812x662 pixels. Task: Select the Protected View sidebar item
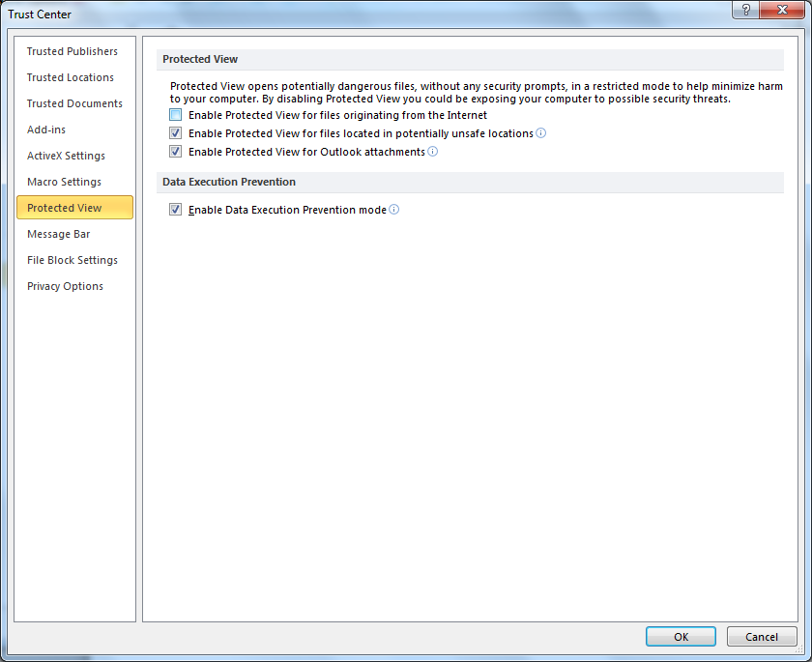[74, 208]
